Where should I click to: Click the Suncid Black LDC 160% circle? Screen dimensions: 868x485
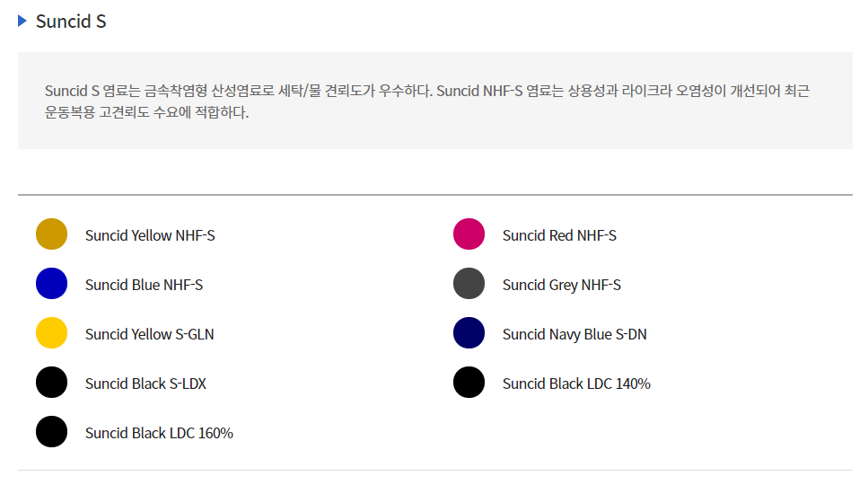51,431
